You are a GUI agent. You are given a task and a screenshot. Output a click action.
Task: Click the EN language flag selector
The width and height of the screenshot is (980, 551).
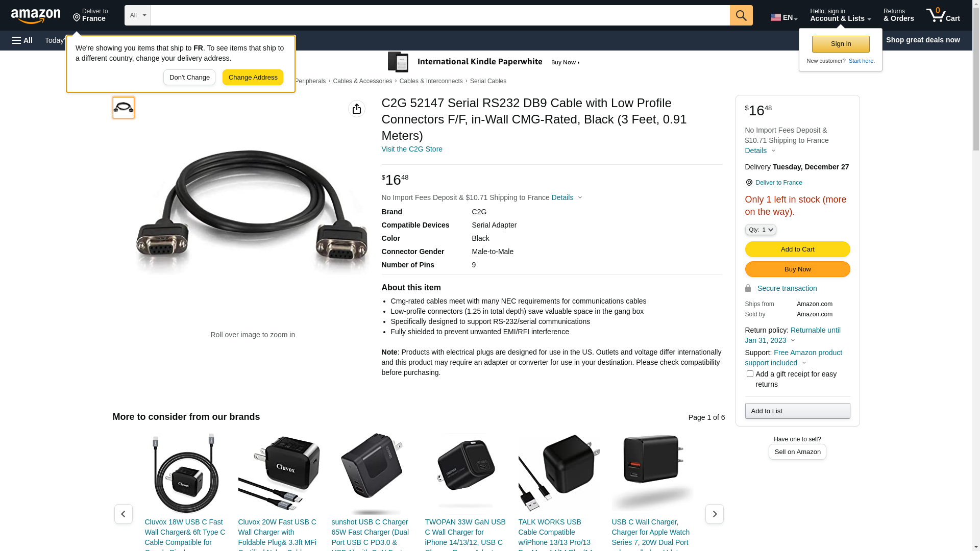pos(783,17)
